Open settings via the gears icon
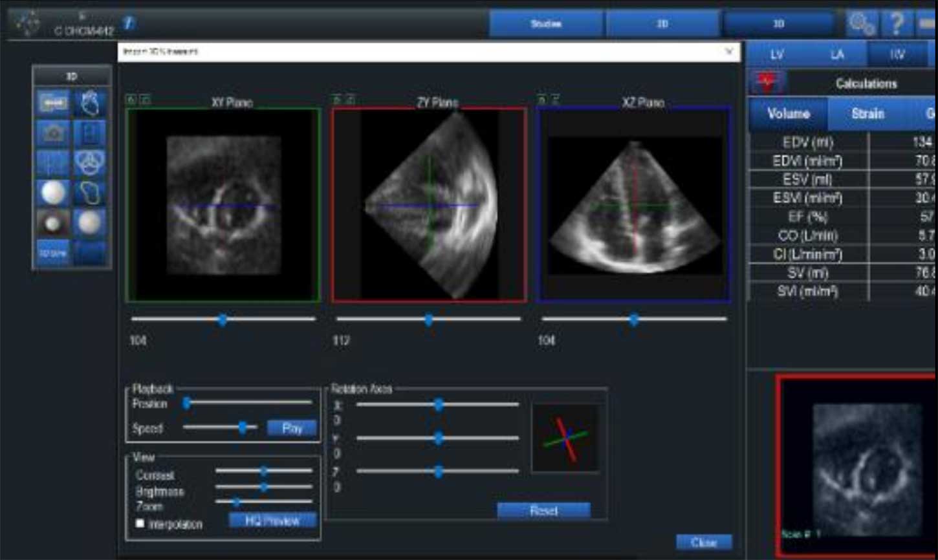This screenshot has width=938, height=560. click(862, 24)
